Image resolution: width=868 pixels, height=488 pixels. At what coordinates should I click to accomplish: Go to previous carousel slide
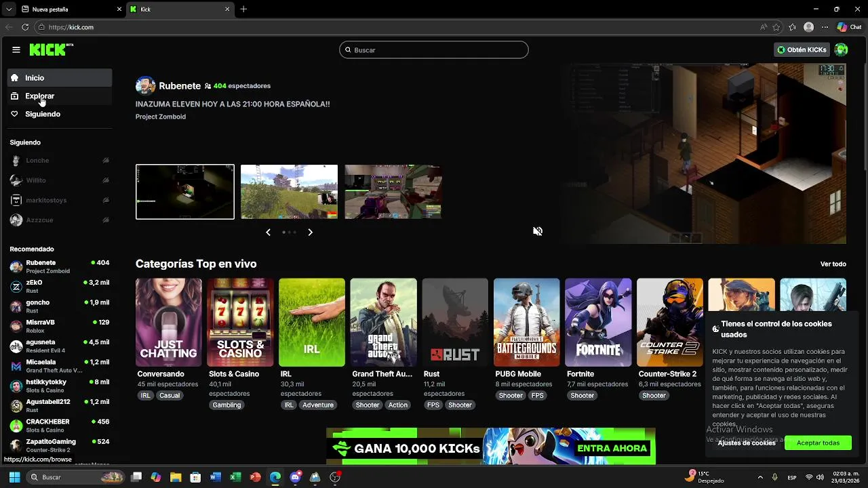click(x=268, y=232)
